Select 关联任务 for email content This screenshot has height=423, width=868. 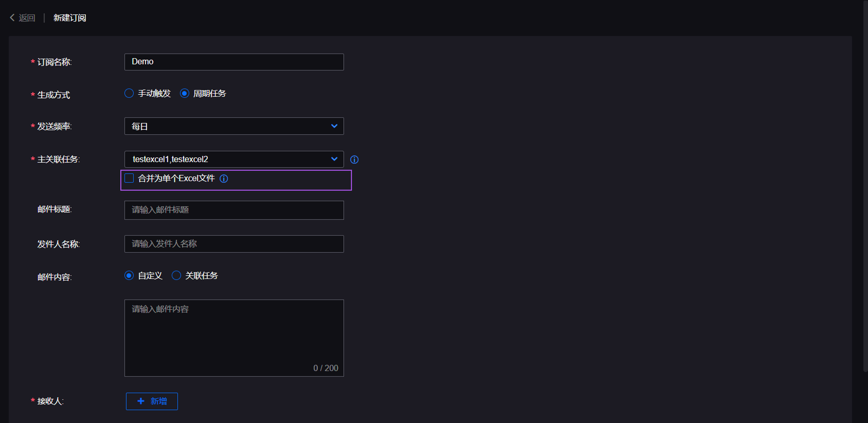[176, 275]
